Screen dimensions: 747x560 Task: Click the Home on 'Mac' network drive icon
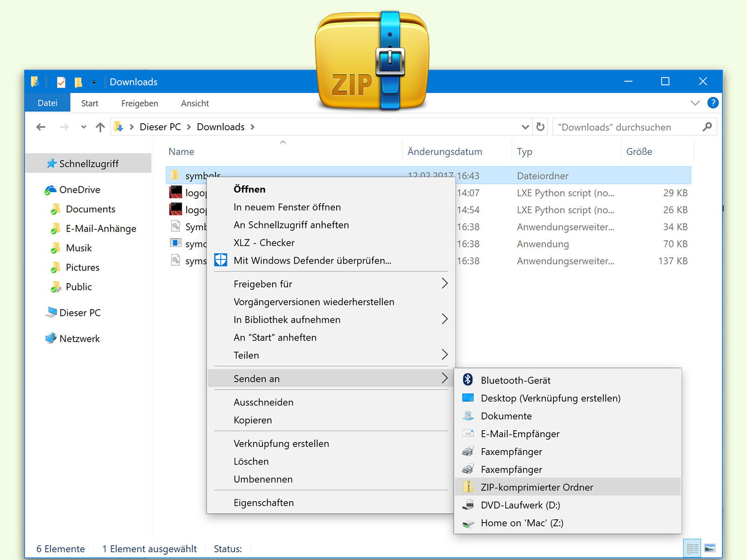point(468,523)
